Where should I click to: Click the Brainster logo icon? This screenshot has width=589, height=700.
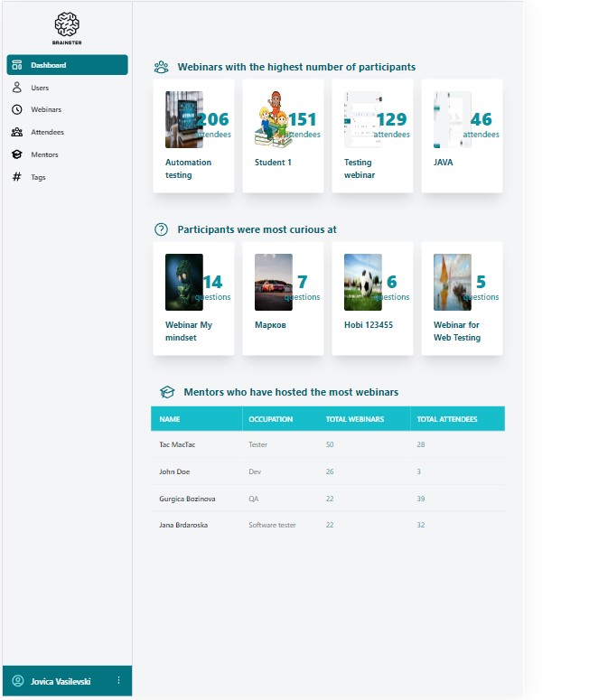[x=67, y=24]
